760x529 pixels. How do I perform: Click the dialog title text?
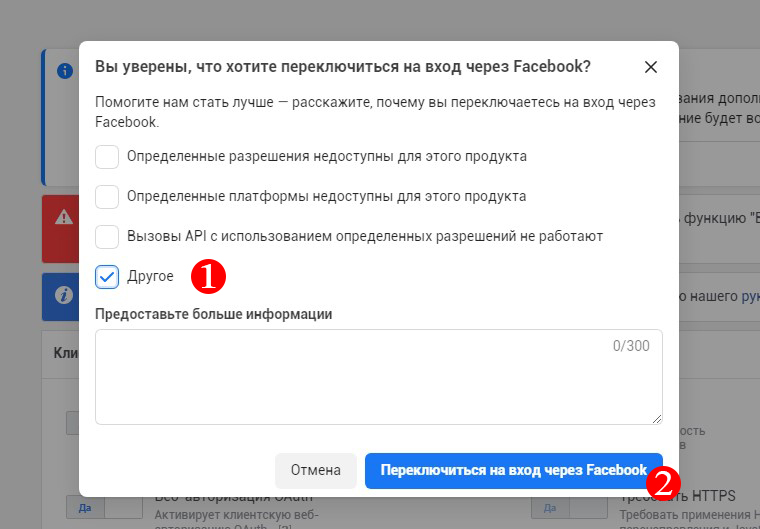(343, 66)
